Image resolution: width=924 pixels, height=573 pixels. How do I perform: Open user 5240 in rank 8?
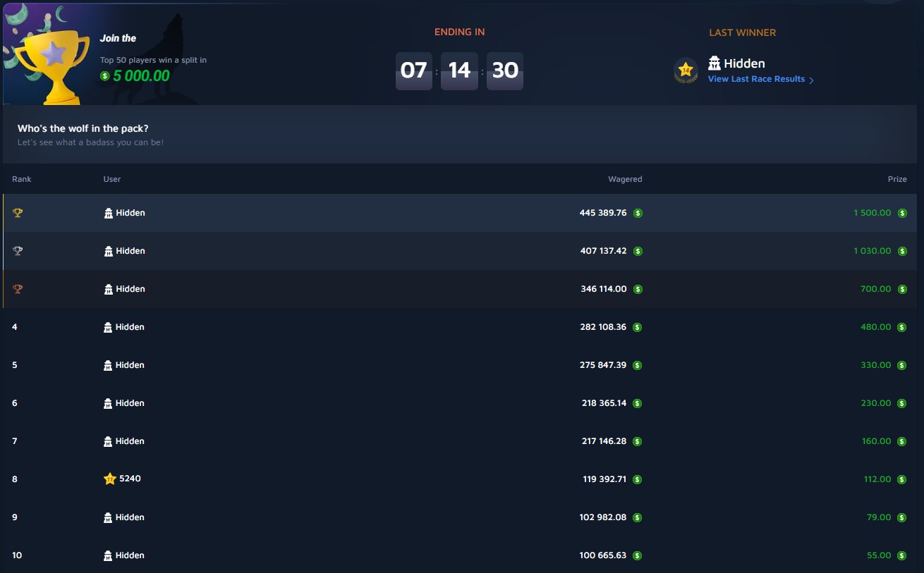coord(130,479)
